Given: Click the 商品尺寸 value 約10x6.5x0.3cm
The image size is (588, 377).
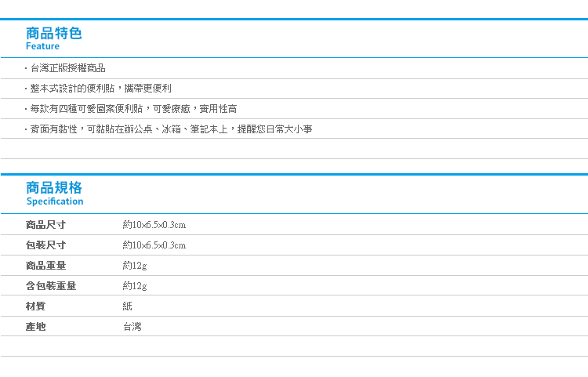Looking at the screenshot, I should tap(154, 225).
